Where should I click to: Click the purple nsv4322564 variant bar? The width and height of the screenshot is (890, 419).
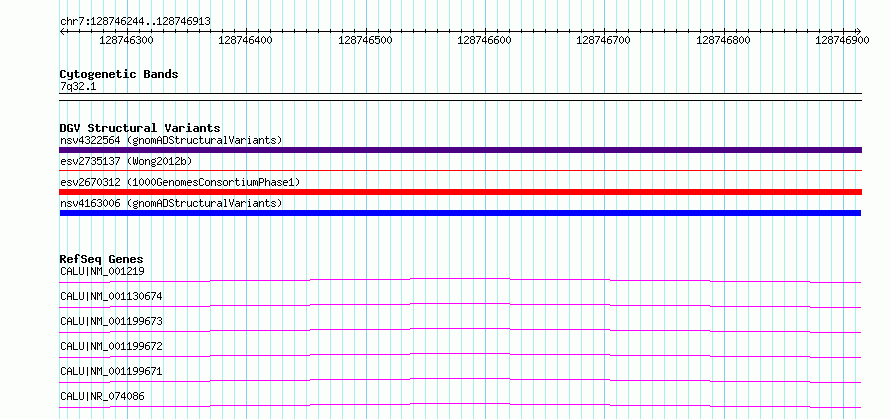[460, 150]
